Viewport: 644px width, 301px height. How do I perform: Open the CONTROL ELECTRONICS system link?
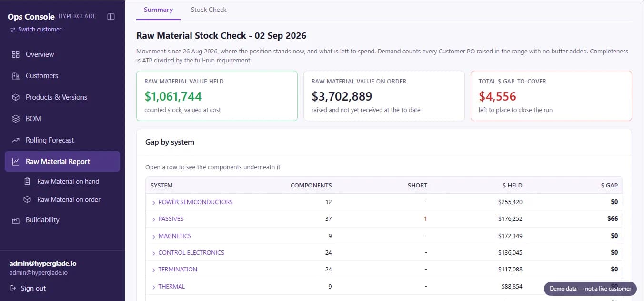[191, 253]
